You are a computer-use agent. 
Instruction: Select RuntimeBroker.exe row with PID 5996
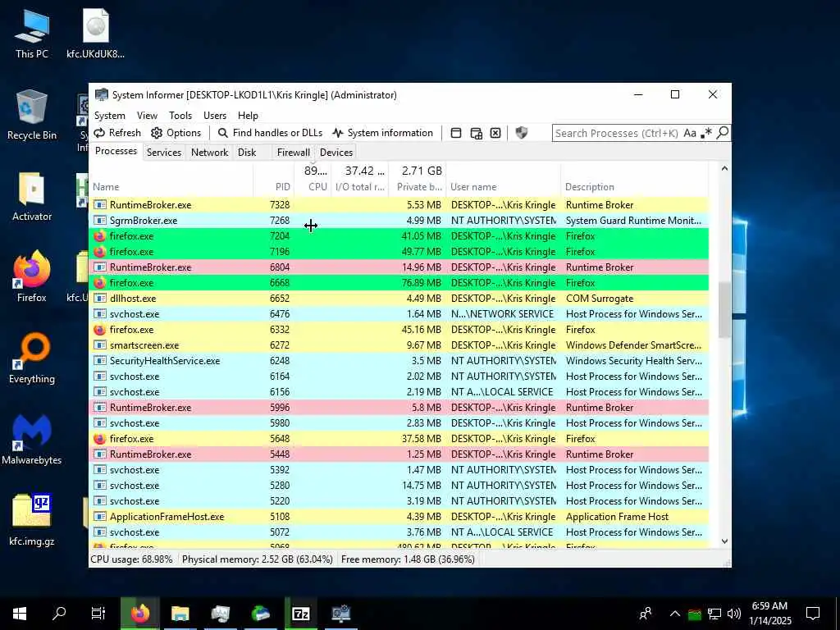point(399,407)
